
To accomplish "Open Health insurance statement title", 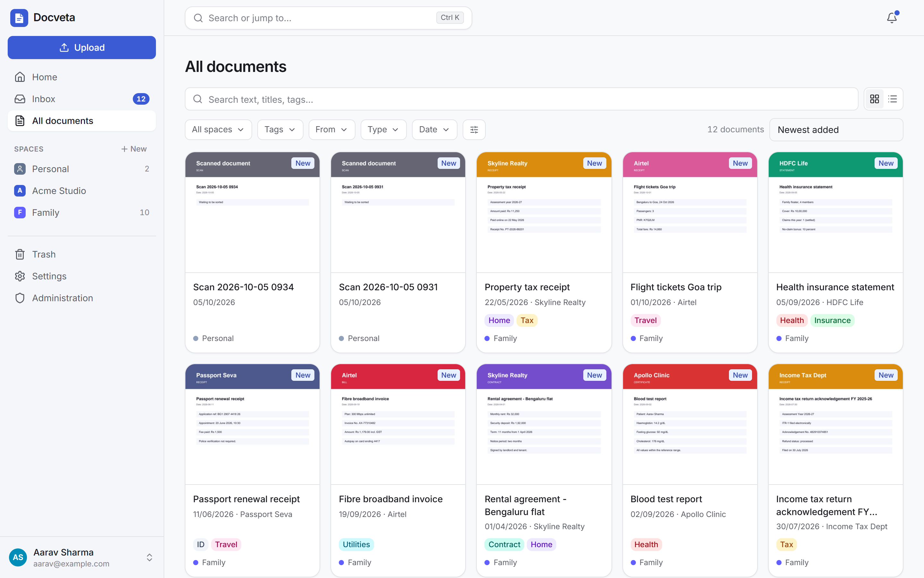I will 835,287.
